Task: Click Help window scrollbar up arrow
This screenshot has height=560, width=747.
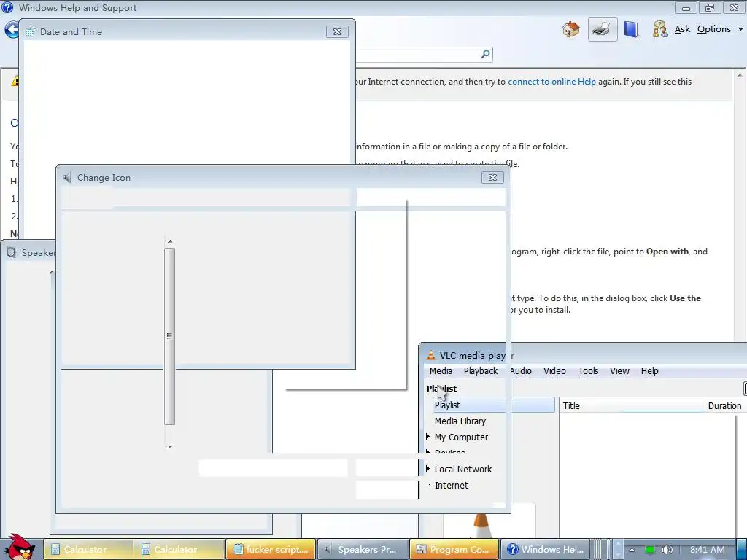Action: [x=740, y=75]
